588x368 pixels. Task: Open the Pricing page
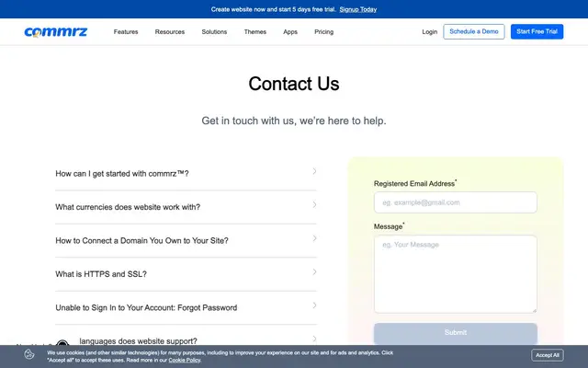click(323, 32)
